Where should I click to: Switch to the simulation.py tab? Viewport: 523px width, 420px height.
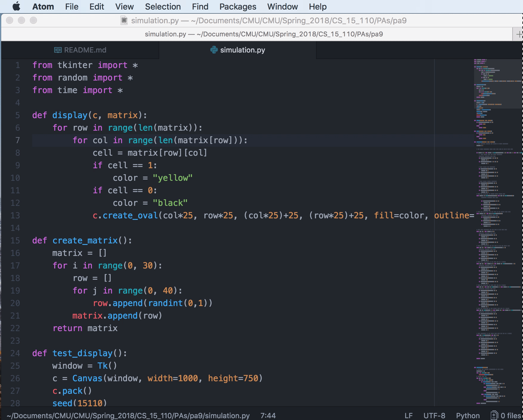coord(237,50)
